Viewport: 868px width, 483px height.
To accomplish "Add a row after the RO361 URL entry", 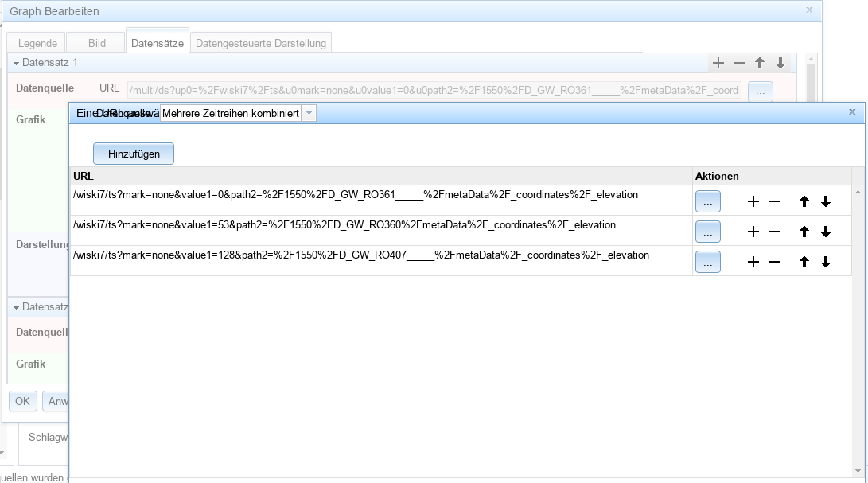I will pyautogui.click(x=753, y=202).
